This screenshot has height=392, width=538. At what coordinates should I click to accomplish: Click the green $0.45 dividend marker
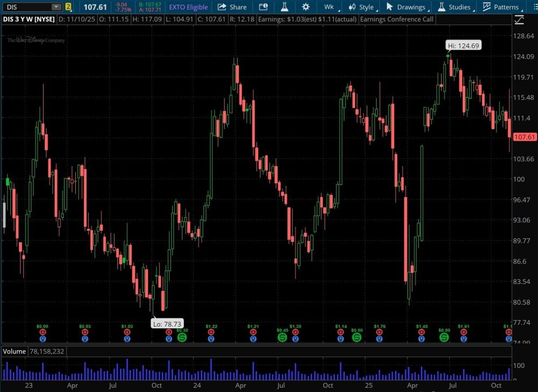[x=282, y=337]
